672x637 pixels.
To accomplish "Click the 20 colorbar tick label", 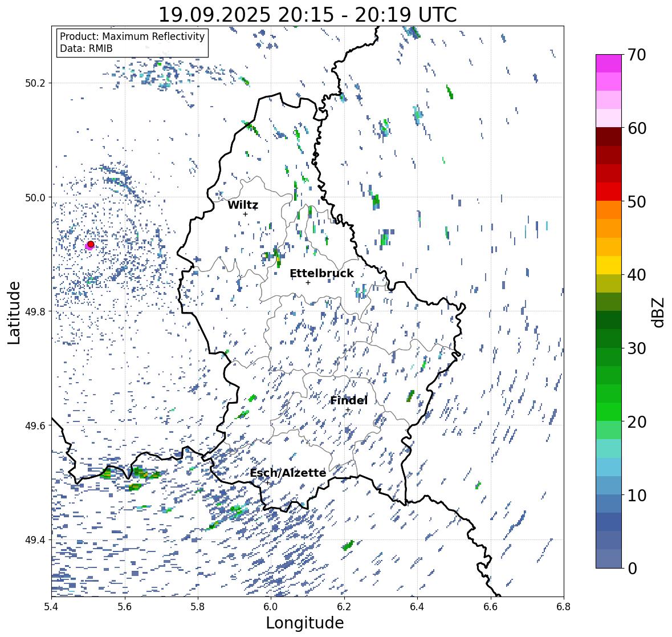I will [637, 422].
